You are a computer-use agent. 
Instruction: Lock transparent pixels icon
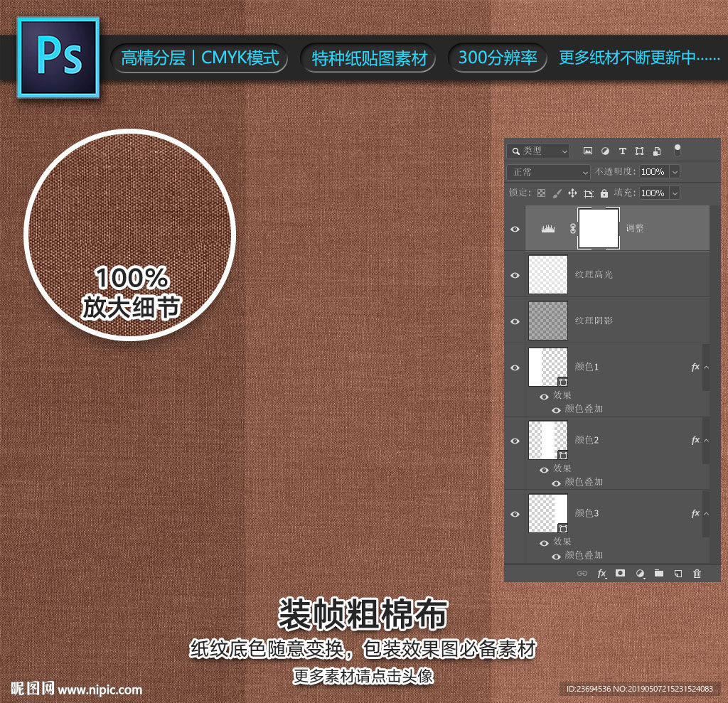(541, 193)
